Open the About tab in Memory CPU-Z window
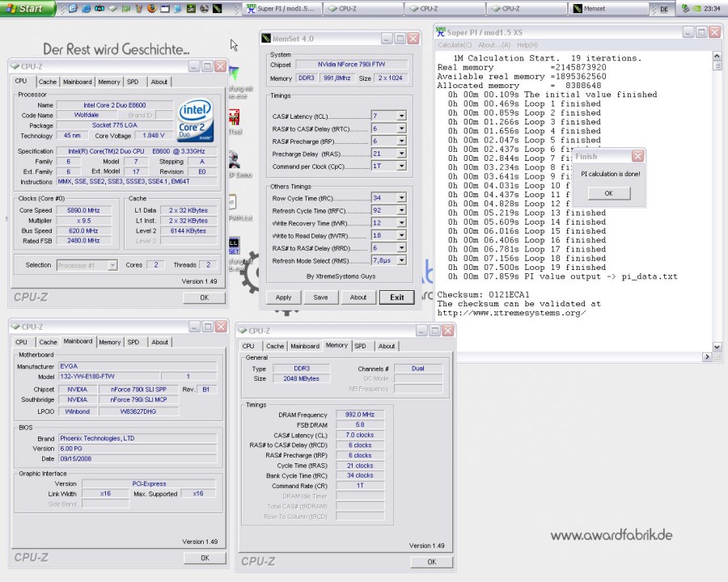Screen dimensions: 728x582 click(x=387, y=346)
